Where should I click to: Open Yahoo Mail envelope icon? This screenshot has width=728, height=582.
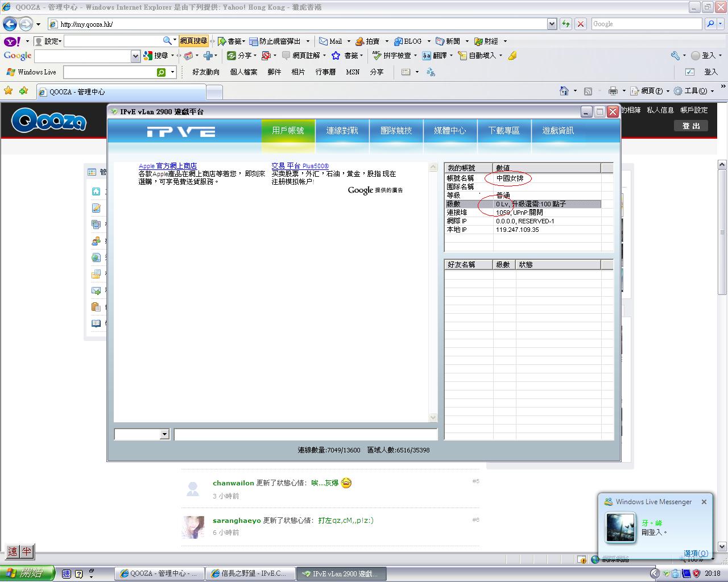323,41
